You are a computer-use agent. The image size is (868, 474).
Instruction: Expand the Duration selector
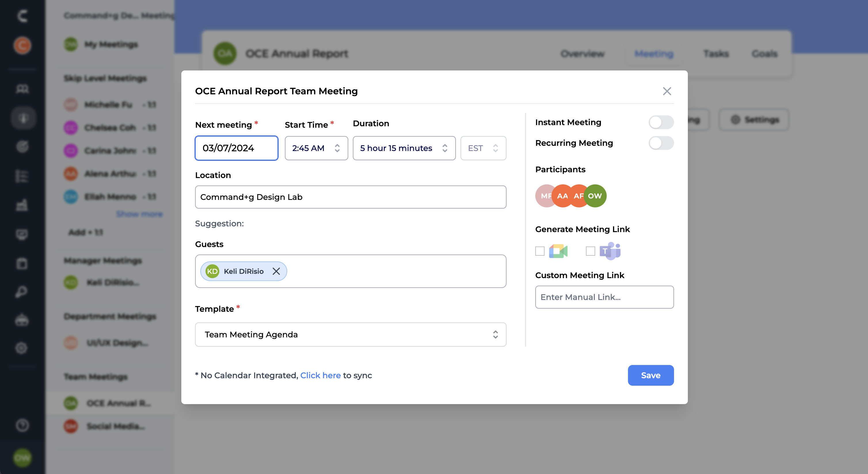(x=404, y=148)
